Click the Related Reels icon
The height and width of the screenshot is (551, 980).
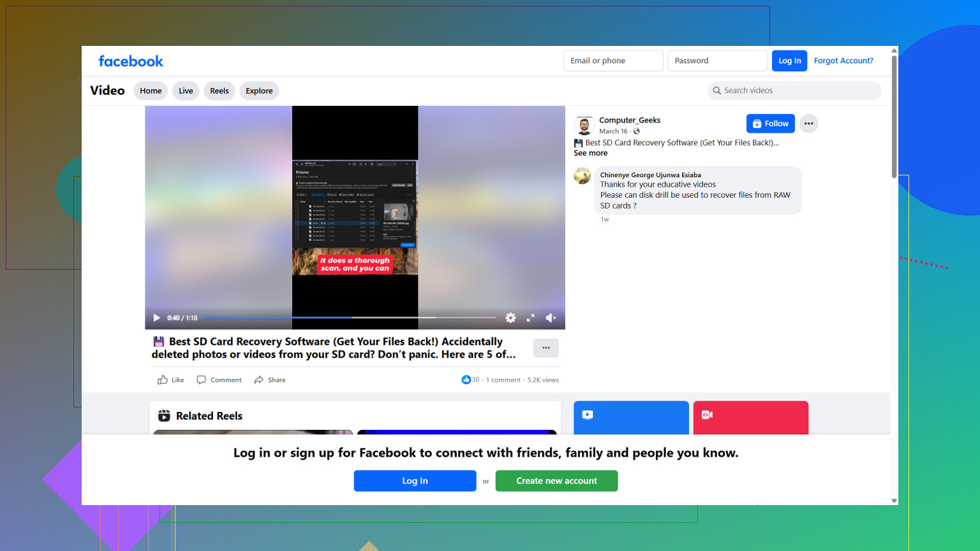tap(164, 416)
